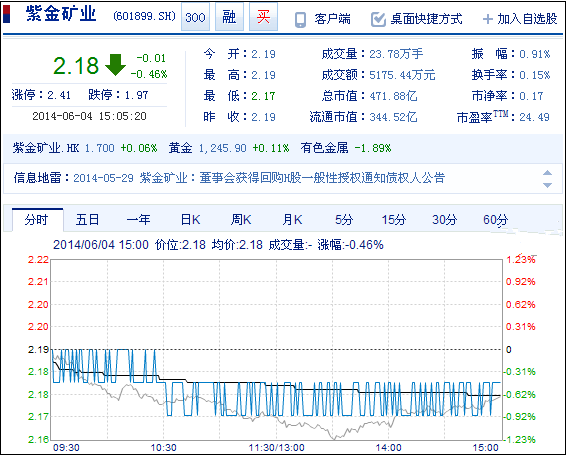Switch to the 月K chart tab
The image size is (567, 456).
[292, 220]
